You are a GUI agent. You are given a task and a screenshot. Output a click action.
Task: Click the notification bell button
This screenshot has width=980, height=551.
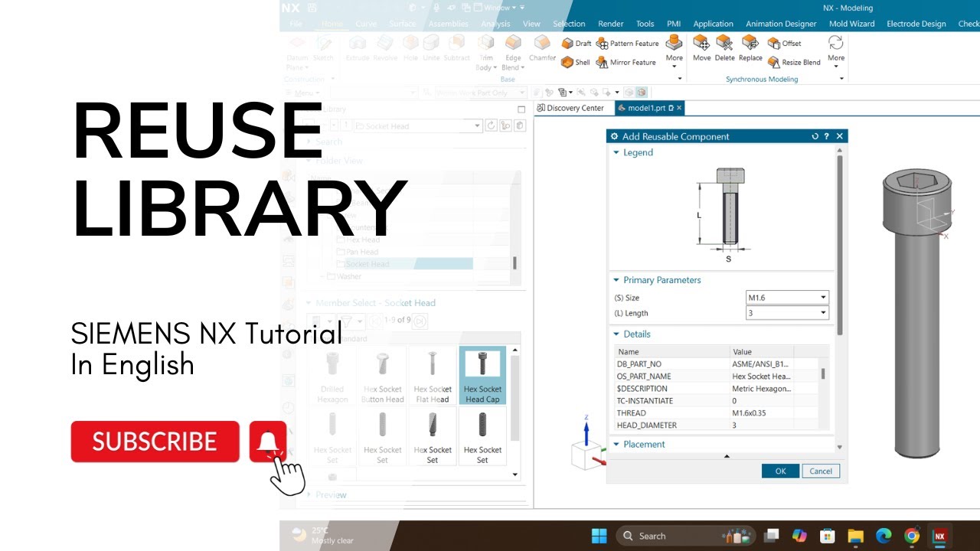(268, 442)
